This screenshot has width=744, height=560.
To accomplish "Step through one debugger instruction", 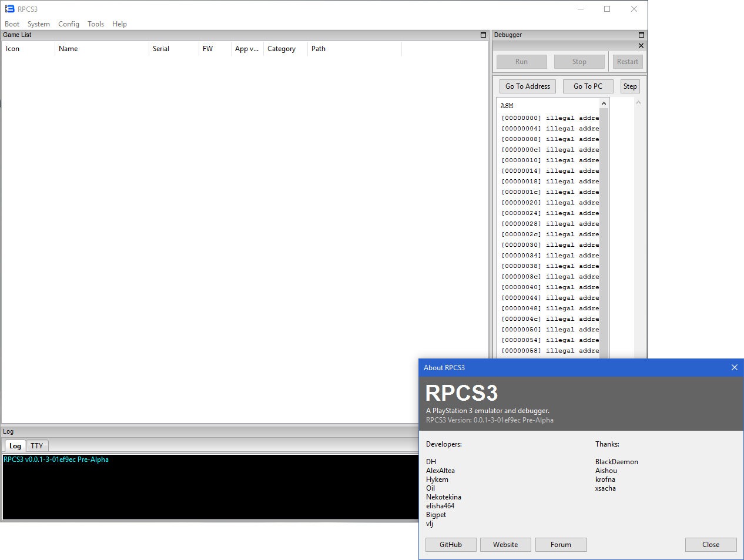I will [629, 86].
